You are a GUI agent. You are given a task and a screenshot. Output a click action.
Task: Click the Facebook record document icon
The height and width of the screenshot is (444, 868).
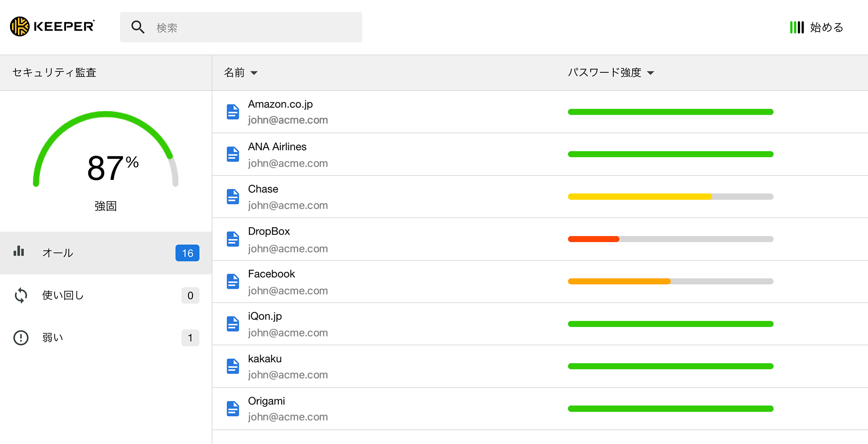coord(233,281)
